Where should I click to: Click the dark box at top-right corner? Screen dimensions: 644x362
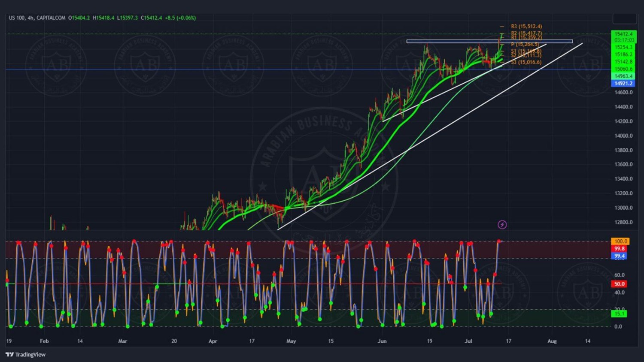[x=624, y=18]
